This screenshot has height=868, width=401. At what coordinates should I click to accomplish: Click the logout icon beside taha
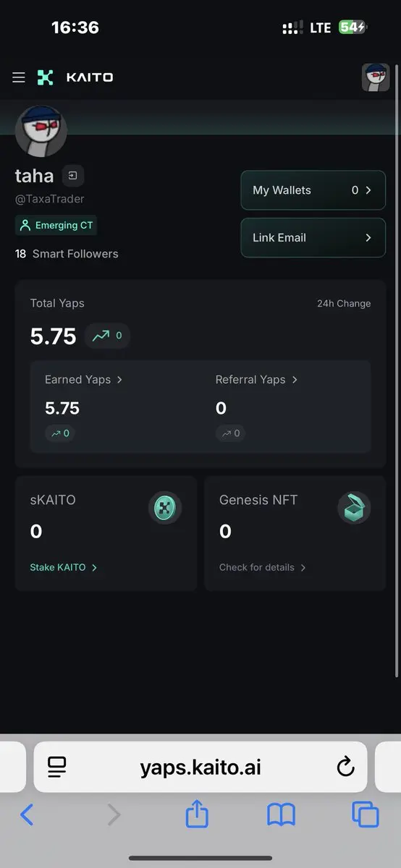[73, 175]
